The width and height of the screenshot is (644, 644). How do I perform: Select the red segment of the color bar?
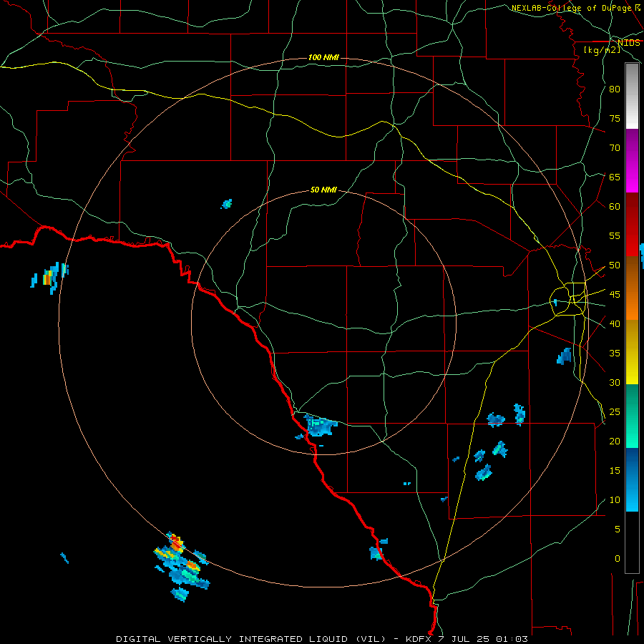(x=632, y=225)
